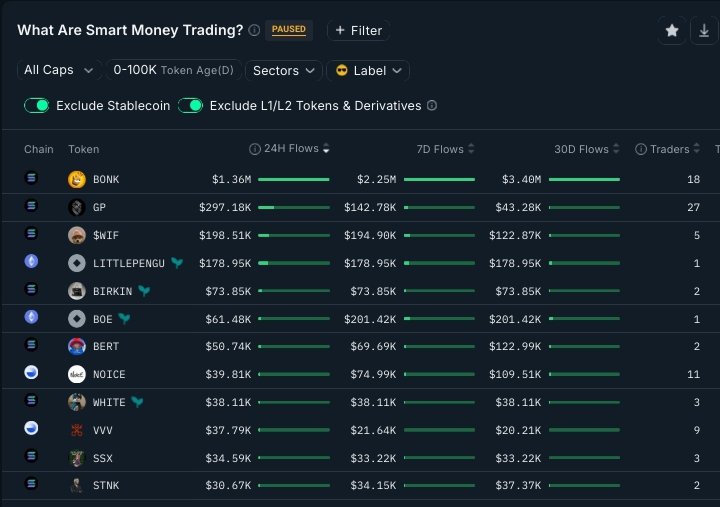Click the BIRKIN token logo
Screen dimensions: 720x507
tap(77, 291)
